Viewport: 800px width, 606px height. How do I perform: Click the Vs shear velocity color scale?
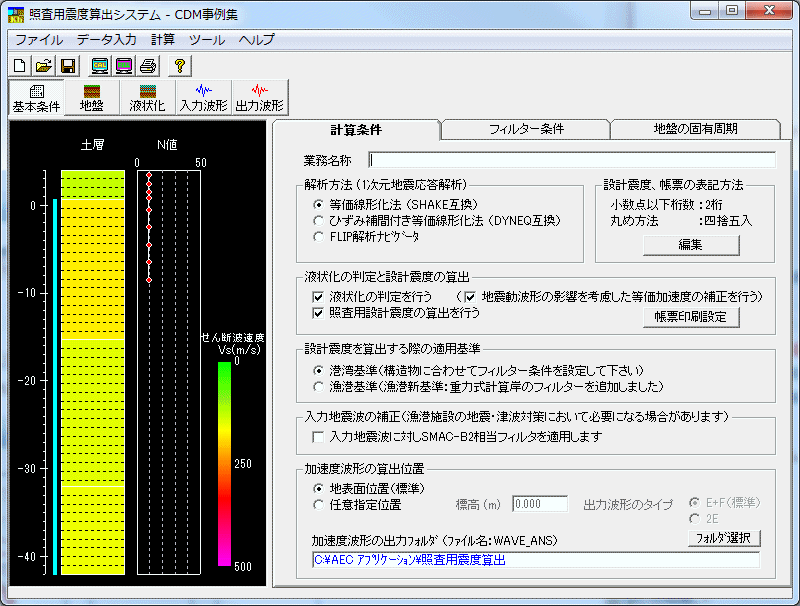coord(224,463)
